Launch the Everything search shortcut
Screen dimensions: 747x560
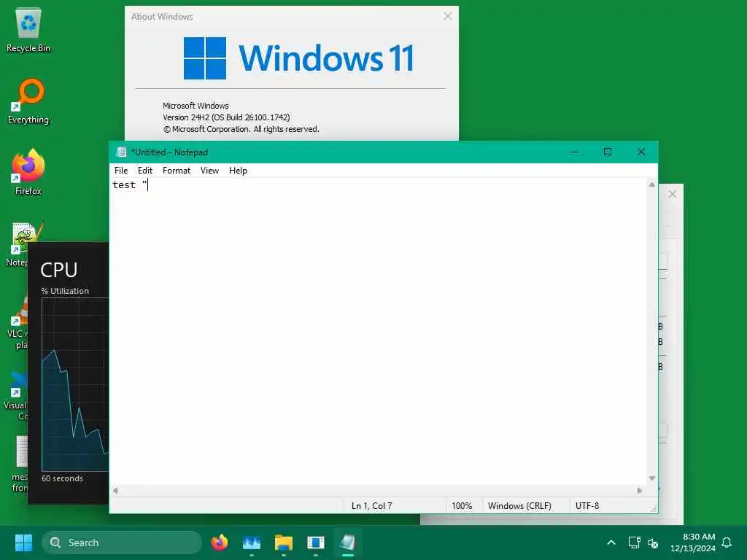(x=28, y=101)
